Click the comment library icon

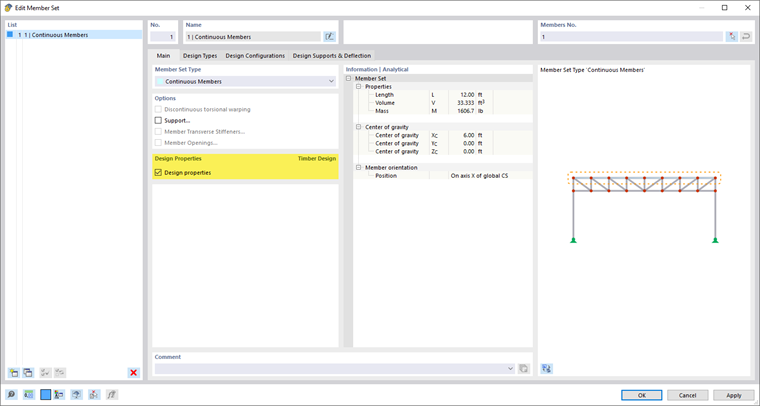(x=523, y=369)
